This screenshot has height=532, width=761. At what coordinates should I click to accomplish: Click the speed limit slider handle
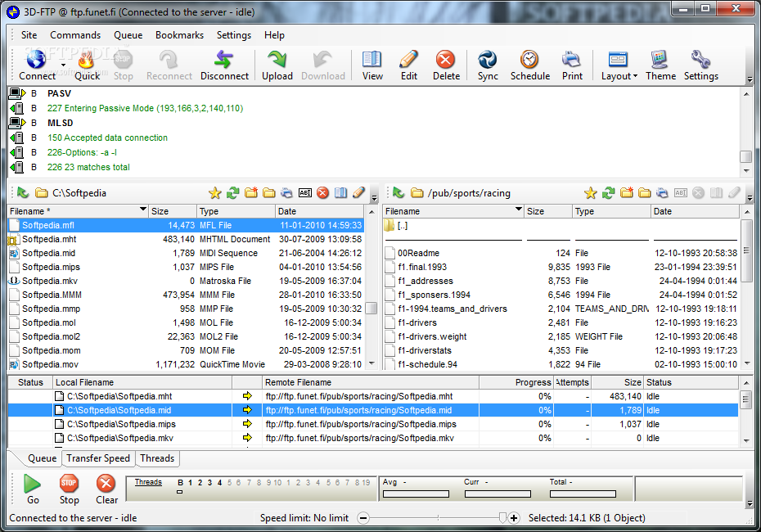coord(502,518)
